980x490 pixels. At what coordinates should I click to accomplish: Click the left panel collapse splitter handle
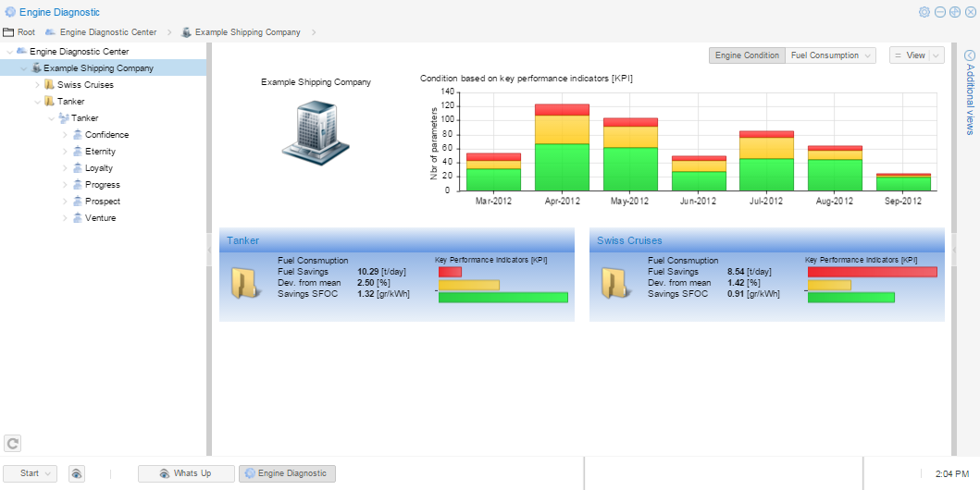209,249
